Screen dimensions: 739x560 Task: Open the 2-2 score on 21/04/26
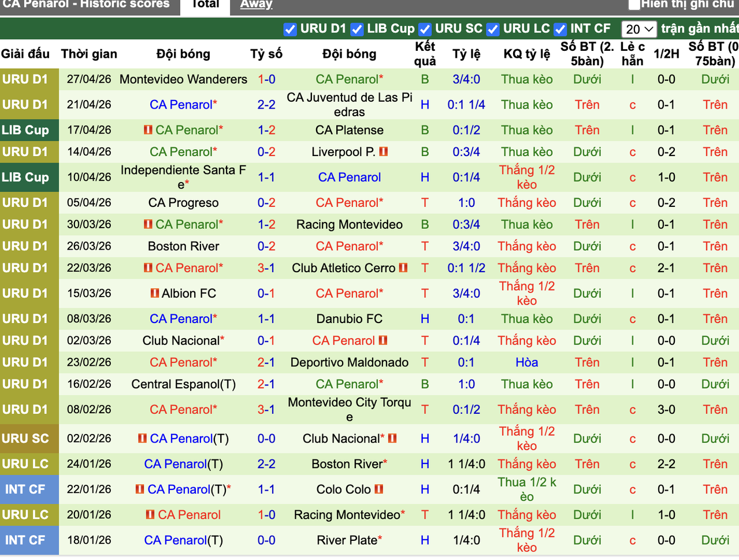(266, 105)
